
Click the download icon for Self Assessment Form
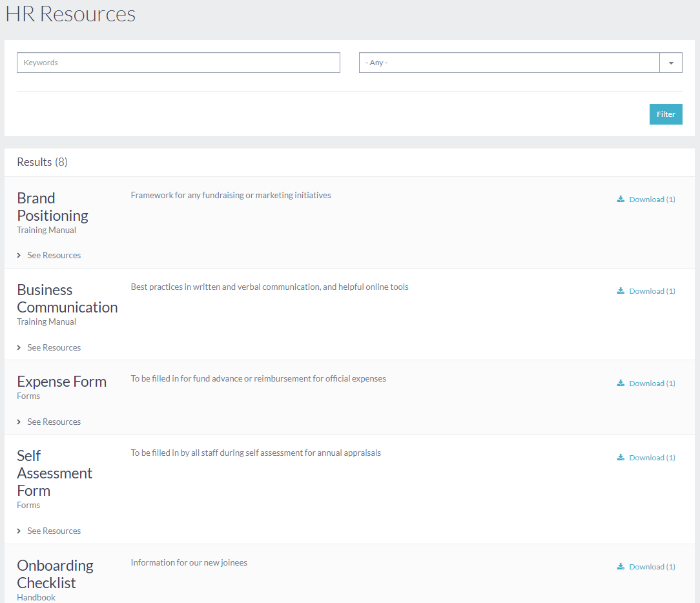click(621, 457)
